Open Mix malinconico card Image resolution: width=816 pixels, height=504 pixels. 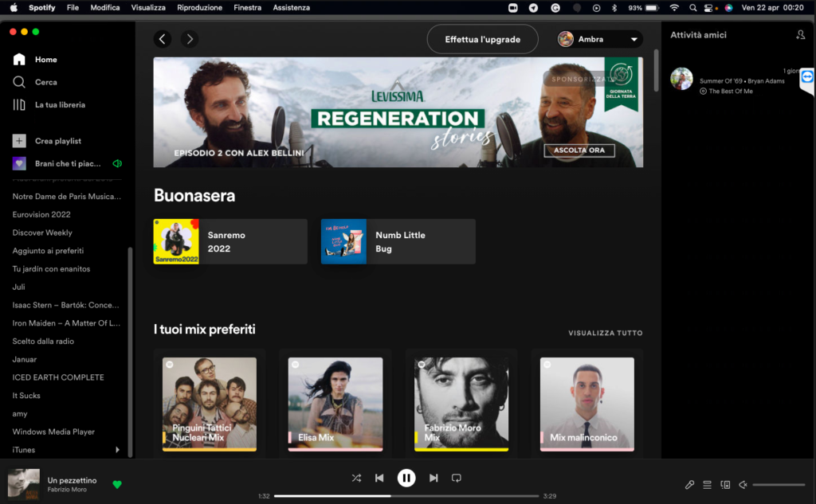[x=587, y=404]
